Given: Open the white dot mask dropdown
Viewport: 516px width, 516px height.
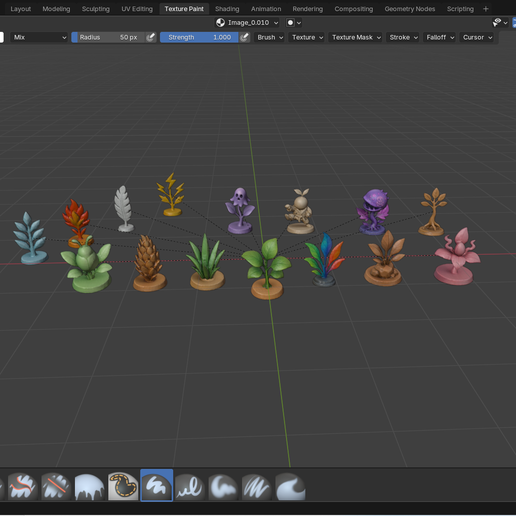Looking at the screenshot, I should [x=294, y=23].
